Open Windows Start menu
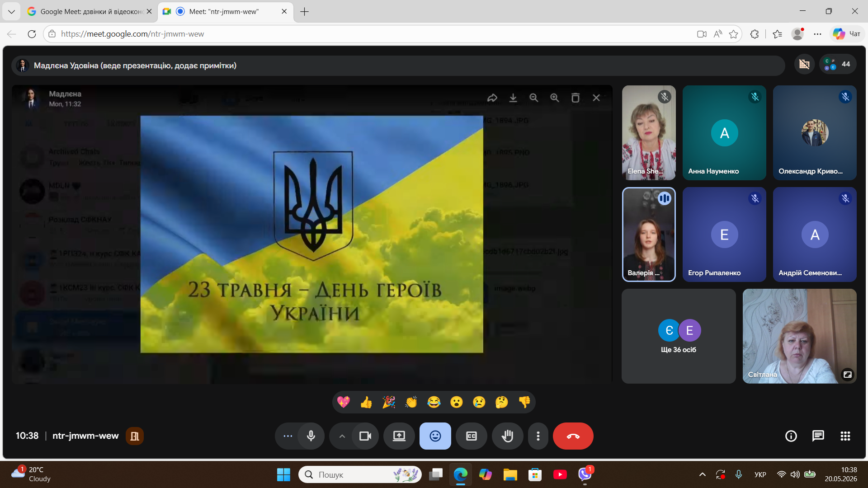 [283, 474]
